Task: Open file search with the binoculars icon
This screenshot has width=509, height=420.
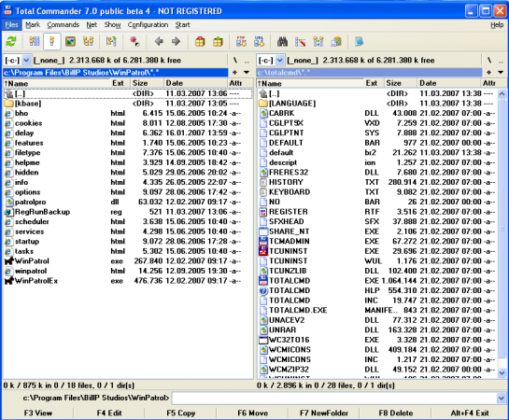Action: click(x=282, y=41)
